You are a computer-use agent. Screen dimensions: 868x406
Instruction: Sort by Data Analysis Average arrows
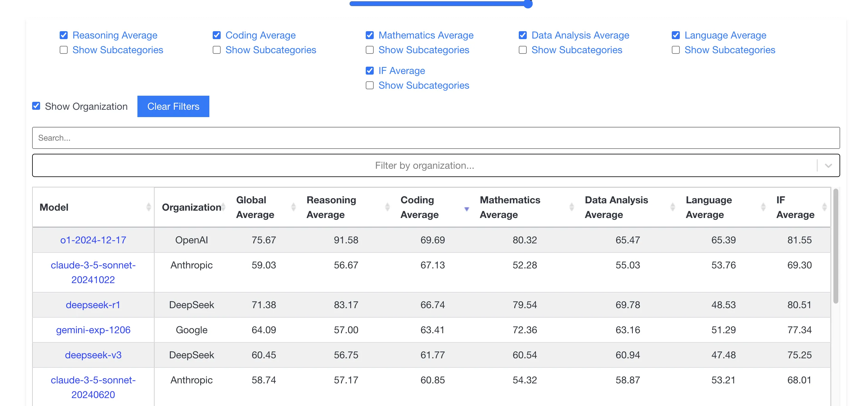pyautogui.click(x=672, y=207)
